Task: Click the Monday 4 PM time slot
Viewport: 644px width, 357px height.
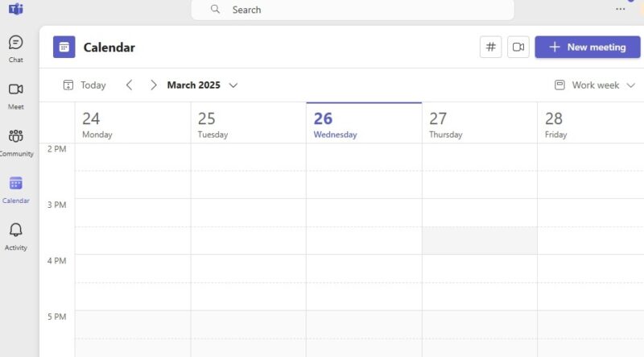Action: (x=133, y=268)
